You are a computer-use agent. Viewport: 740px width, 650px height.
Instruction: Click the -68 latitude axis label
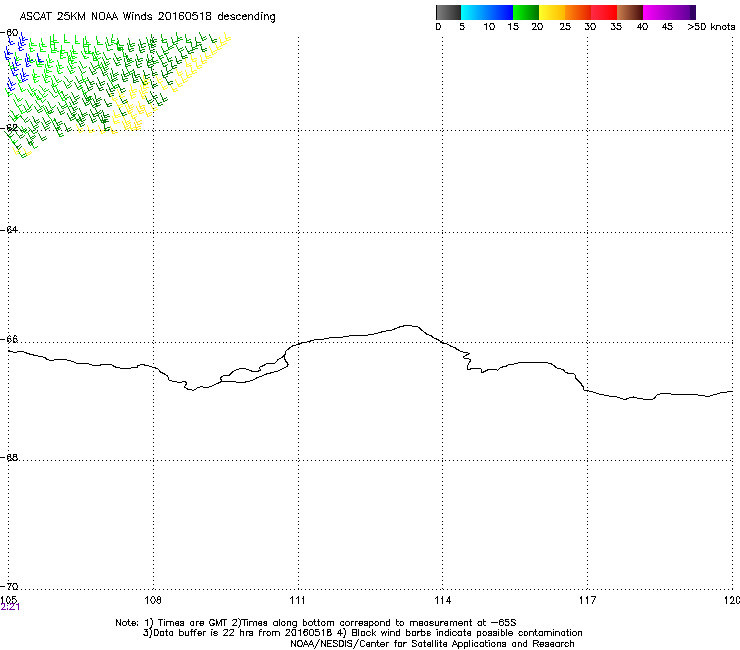coord(10,457)
